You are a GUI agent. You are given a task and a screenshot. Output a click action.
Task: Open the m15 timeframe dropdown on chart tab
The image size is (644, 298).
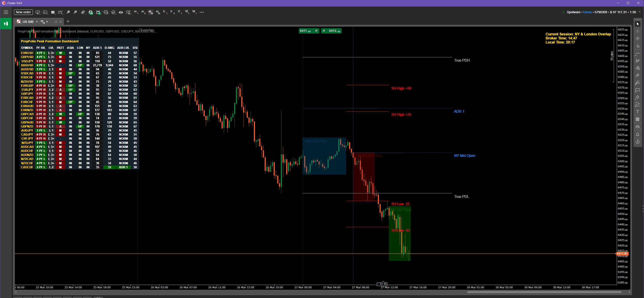click(x=47, y=22)
